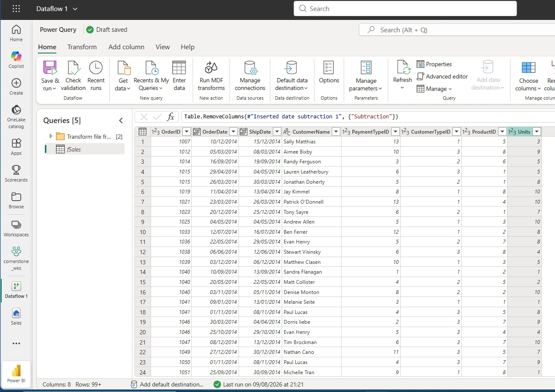Switch to the Home ribbon tab
This screenshot has width=555, height=392.
click(47, 47)
